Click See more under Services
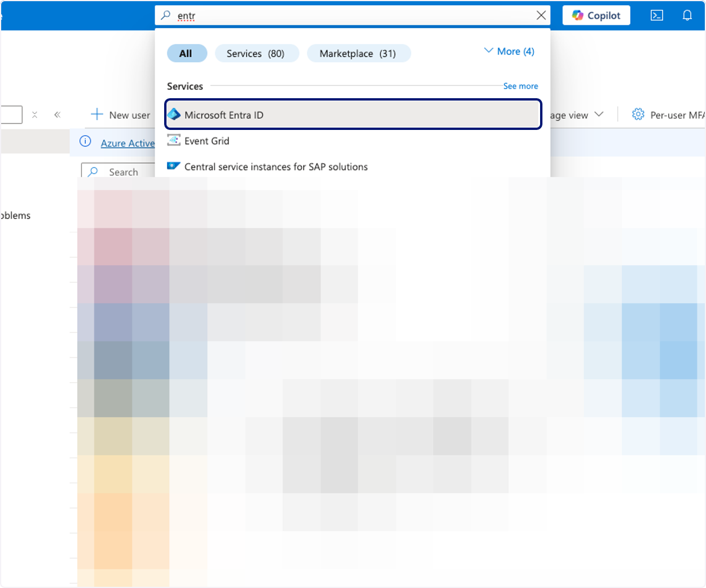The height and width of the screenshot is (588, 706). point(521,86)
